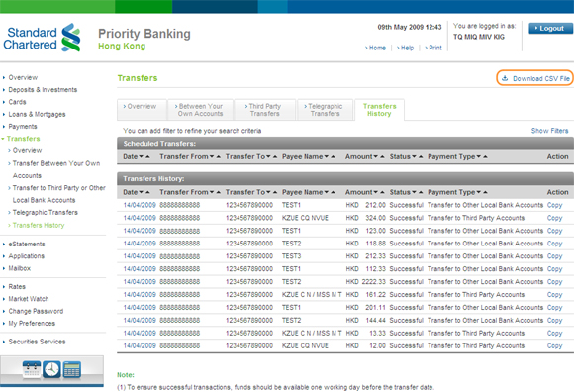The width and height of the screenshot is (574, 392).
Task: Select the Transfers History tab
Action: pyautogui.click(x=380, y=110)
